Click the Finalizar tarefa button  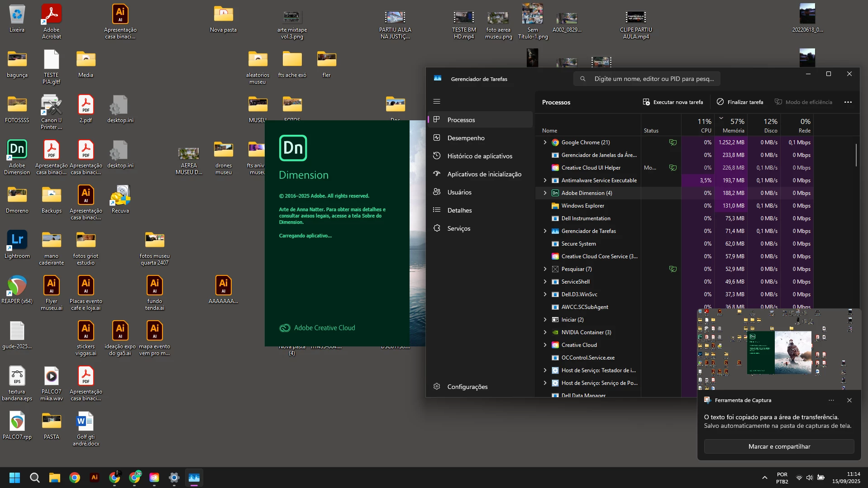[x=740, y=102]
